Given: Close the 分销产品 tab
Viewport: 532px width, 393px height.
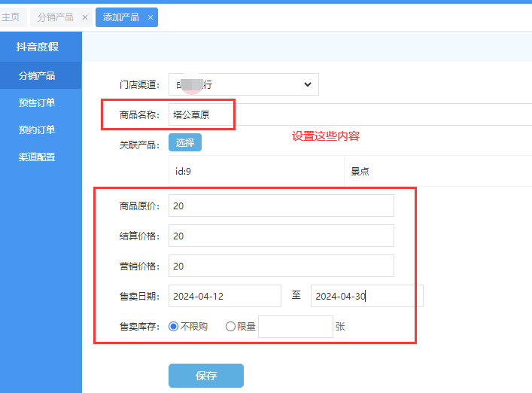Looking at the screenshot, I should 85,17.
